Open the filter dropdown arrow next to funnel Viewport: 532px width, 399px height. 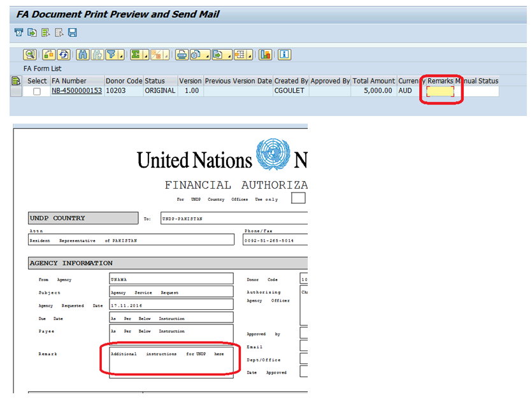pyautogui.click(x=121, y=57)
